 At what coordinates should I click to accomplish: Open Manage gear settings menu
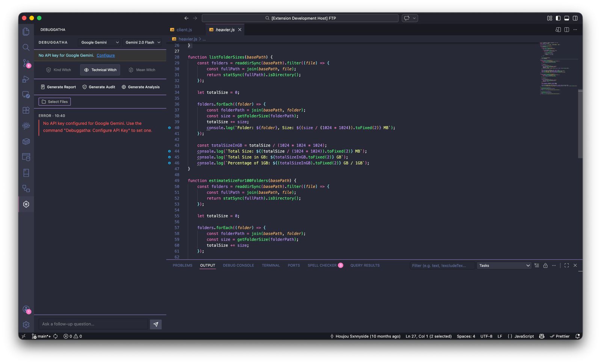point(26,325)
